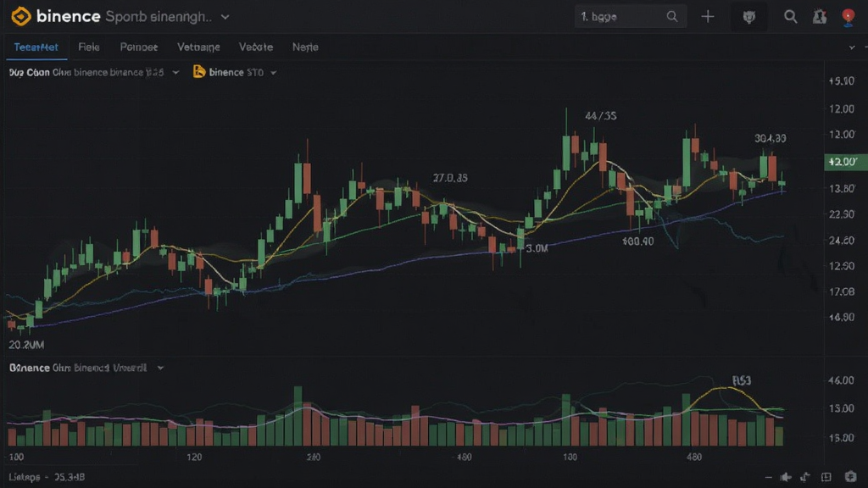
Task: Click the binence diamond logo icon
Action: click(x=21, y=16)
